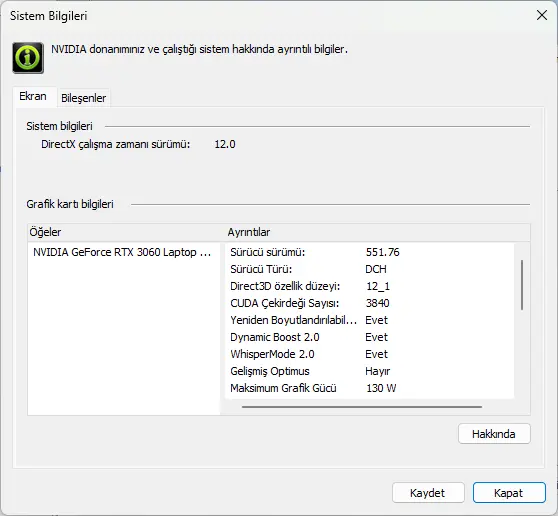Click the vertical scrollbar in Ayrıntılar list
Image resolution: width=558 pixels, height=516 pixels.
(x=522, y=285)
